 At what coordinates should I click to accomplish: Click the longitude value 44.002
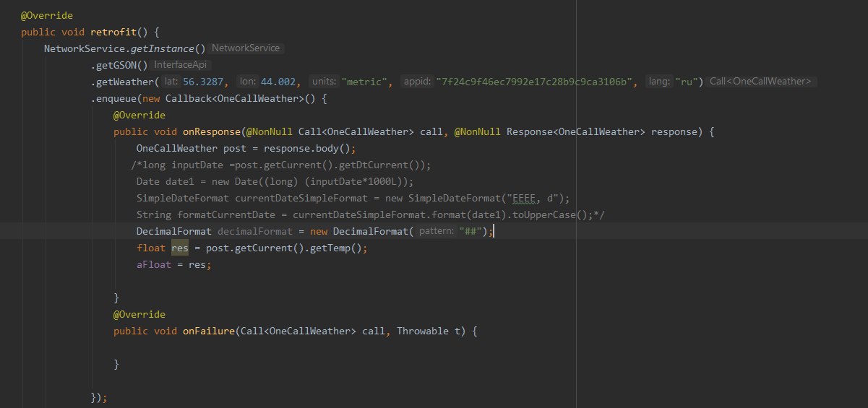(278, 82)
